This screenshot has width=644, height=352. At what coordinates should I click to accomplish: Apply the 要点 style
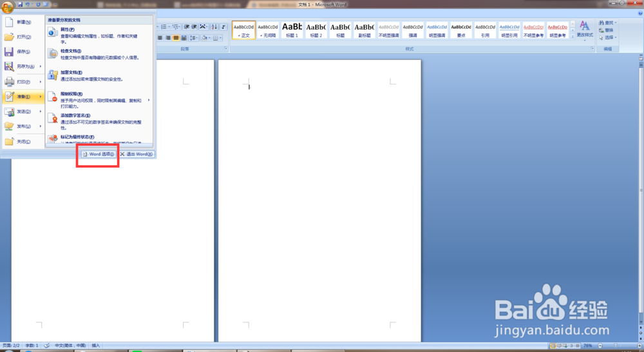pyautogui.click(x=461, y=30)
